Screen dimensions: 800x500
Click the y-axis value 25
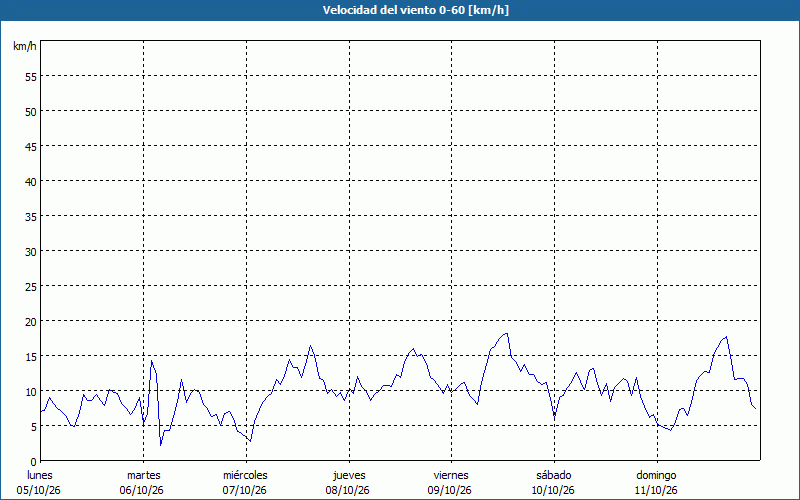pyautogui.click(x=31, y=286)
